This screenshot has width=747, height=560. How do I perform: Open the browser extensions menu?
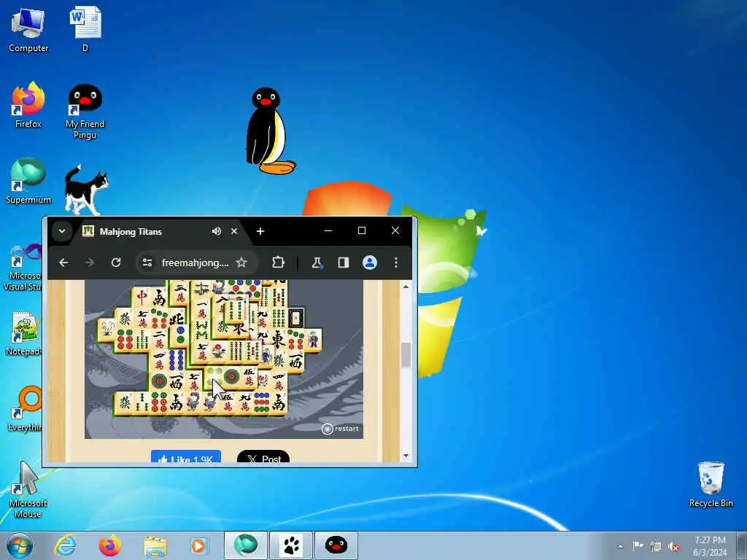[278, 262]
